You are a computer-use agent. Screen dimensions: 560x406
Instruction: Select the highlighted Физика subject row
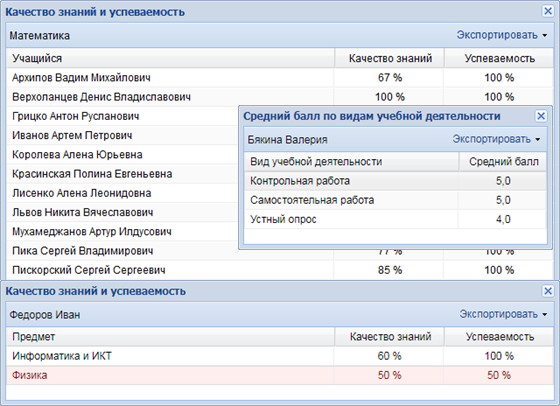tap(280, 375)
